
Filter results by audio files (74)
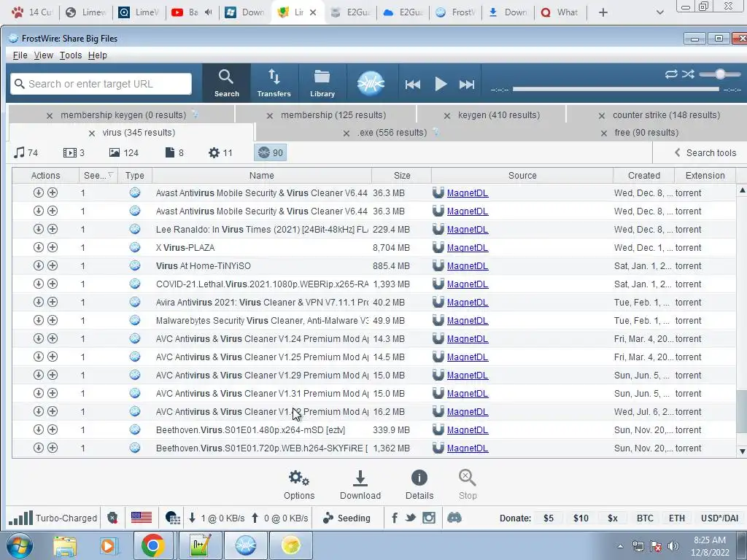pos(26,153)
